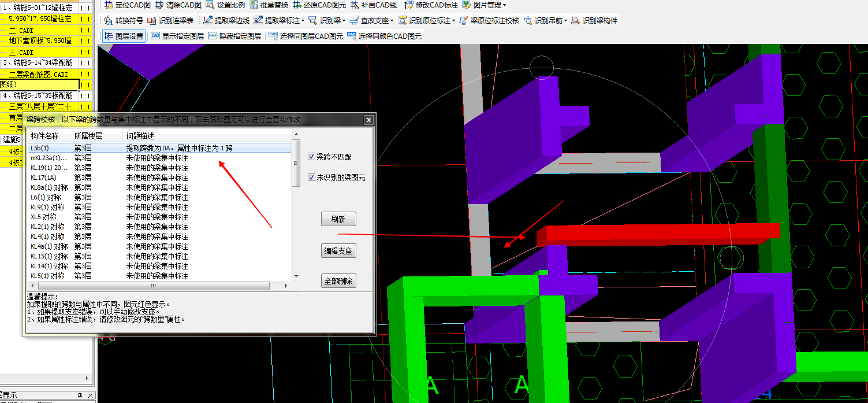
Task: Select the KL9(1) 对称 row
Action: [160, 207]
